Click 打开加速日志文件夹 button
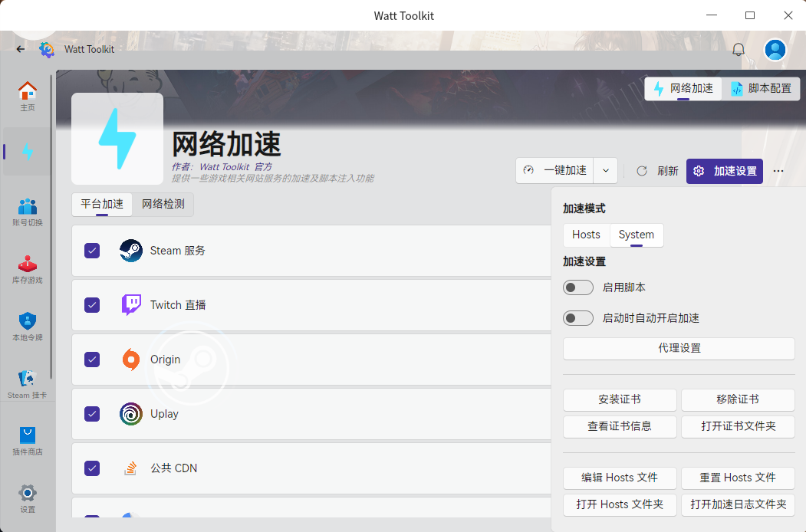Viewport: 806px width, 532px height. click(739, 504)
